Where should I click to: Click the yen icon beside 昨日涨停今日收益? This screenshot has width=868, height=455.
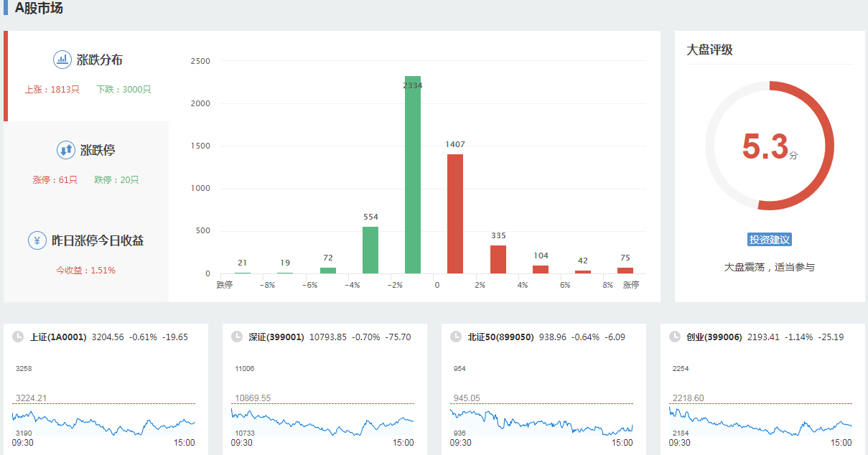[x=37, y=240]
